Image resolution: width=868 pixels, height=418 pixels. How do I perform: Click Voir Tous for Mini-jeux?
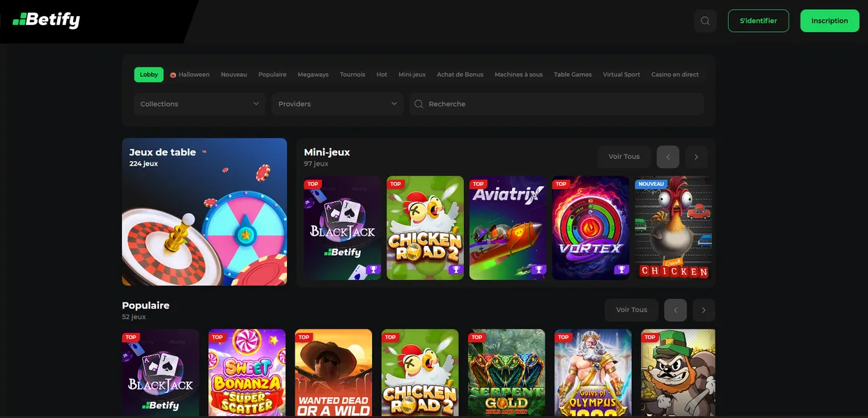[623, 157]
